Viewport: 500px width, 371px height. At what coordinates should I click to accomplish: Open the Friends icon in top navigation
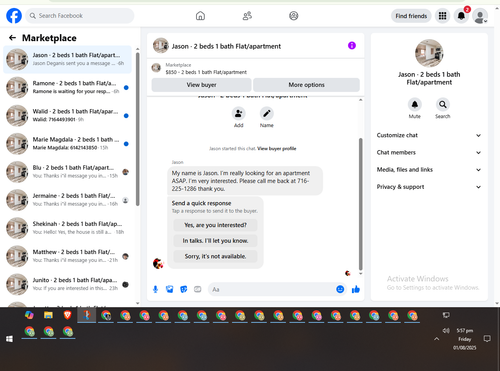coord(247,16)
